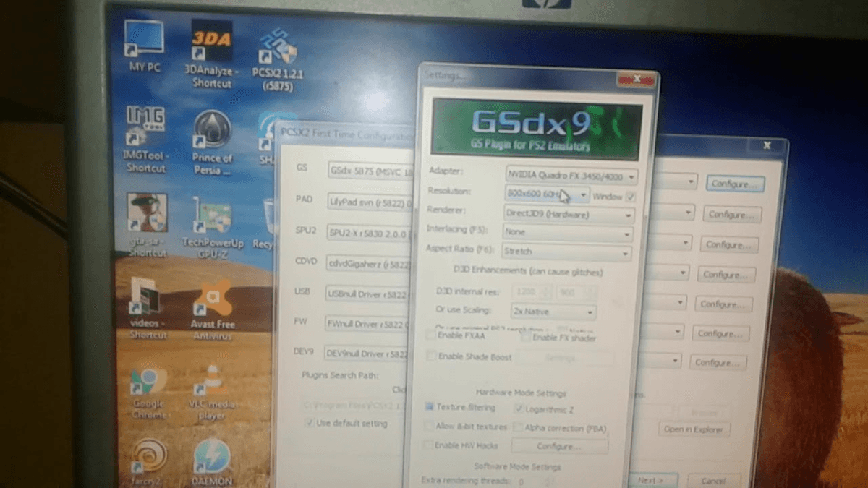Enable the FX shader checkbox
Image resolution: width=868 pixels, height=488 pixels.
(524, 337)
